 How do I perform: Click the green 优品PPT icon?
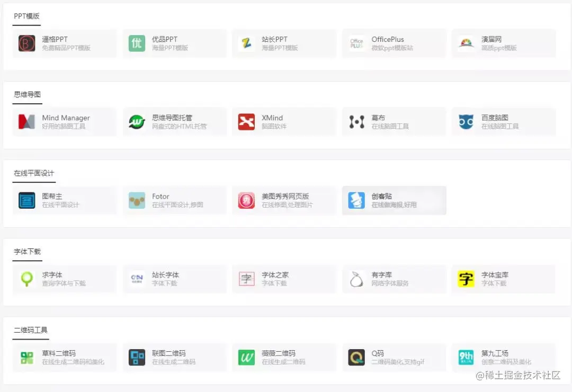tap(137, 43)
